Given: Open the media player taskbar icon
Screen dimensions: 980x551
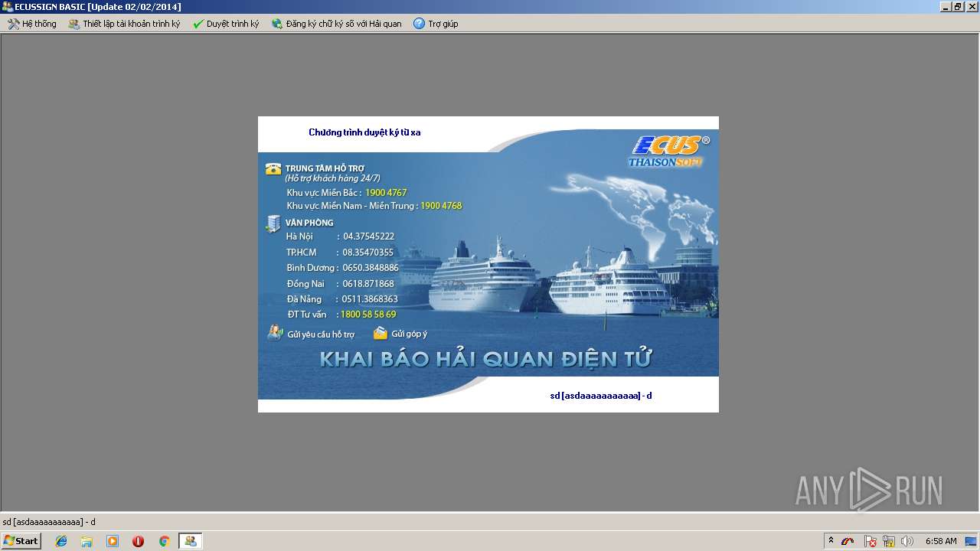Looking at the screenshot, I should tap(113, 541).
